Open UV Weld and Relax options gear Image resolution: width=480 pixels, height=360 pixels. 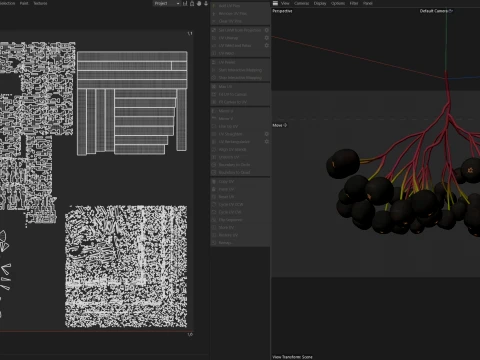coord(266,45)
